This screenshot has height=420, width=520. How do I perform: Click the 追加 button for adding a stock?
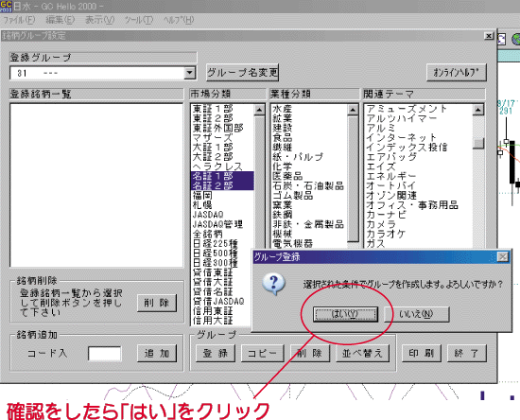pyautogui.click(x=157, y=354)
